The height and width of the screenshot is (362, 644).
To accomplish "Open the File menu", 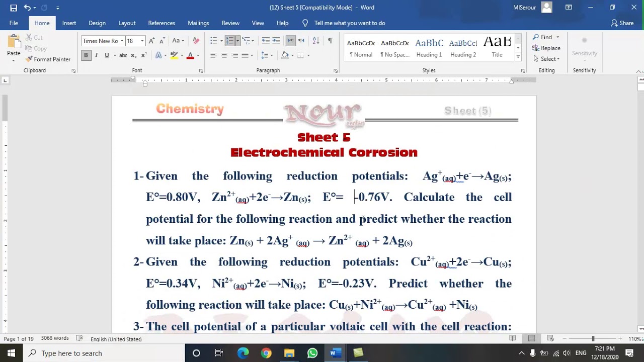I will 14,23.
